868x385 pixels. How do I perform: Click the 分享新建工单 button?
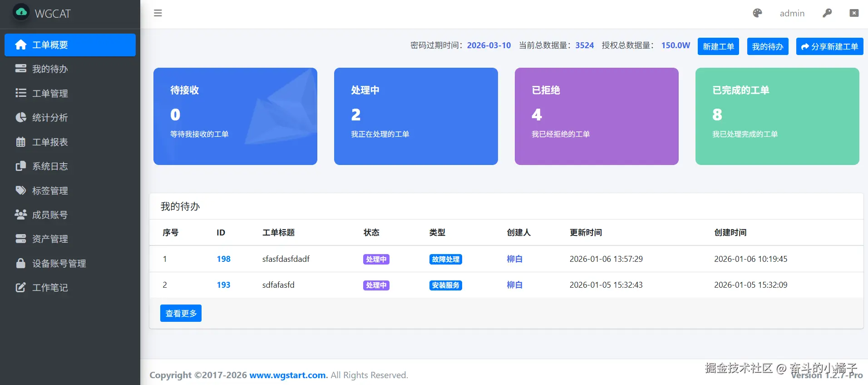pos(829,46)
